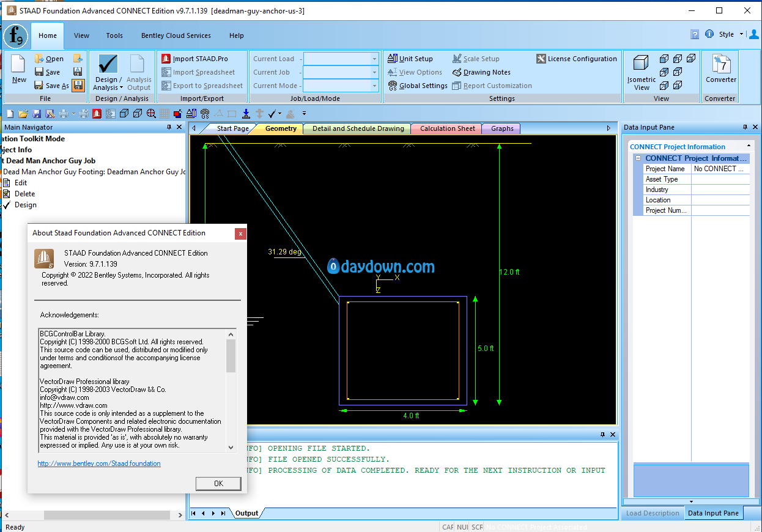Click Save As in the File group
Screen dimensions: 762x532
click(51, 86)
